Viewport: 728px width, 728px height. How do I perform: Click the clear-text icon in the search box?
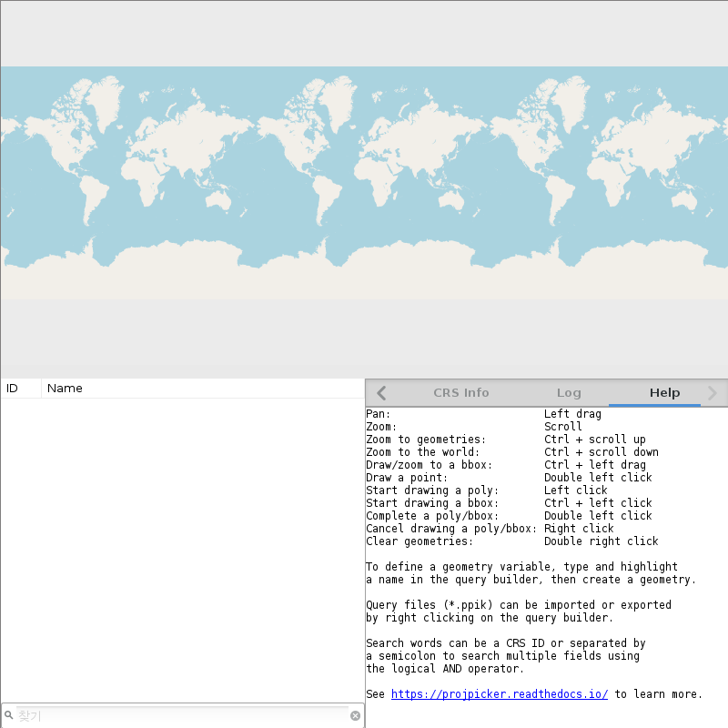356,716
